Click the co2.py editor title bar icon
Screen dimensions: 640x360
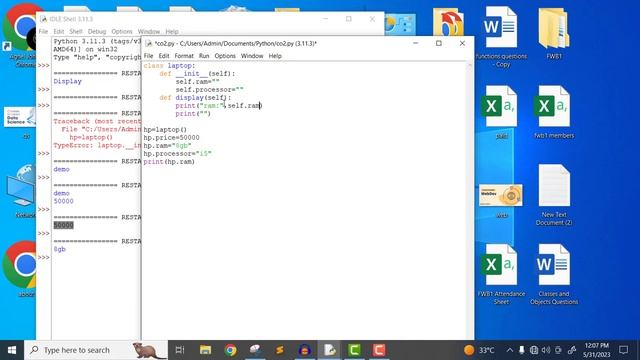(149, 43)
